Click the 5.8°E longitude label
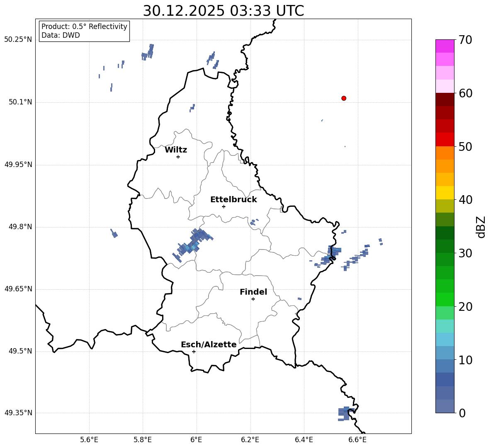The height and width of the screenshot is (448, 491). pyautogui.click(x=143, y=440)
